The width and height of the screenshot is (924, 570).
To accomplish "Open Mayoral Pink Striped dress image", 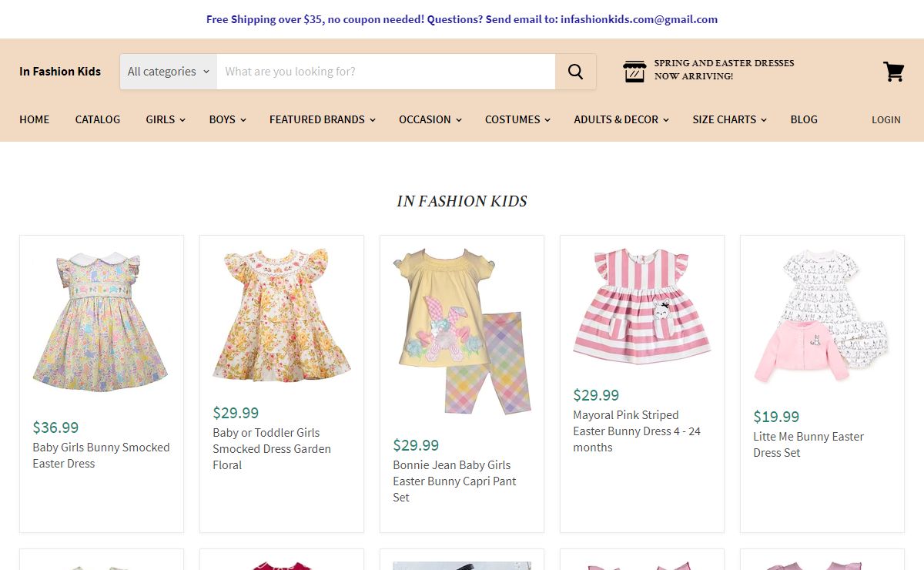I will (x=641, y=306).
